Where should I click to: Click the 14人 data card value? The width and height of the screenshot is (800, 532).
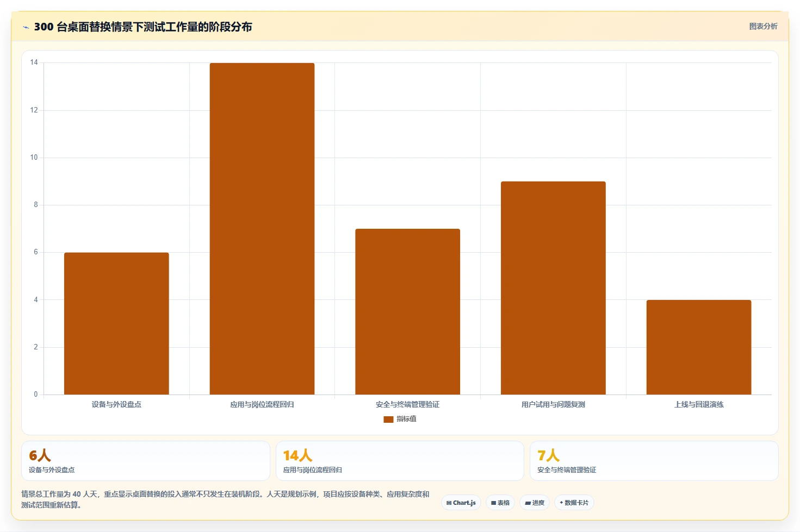point(297,455)
